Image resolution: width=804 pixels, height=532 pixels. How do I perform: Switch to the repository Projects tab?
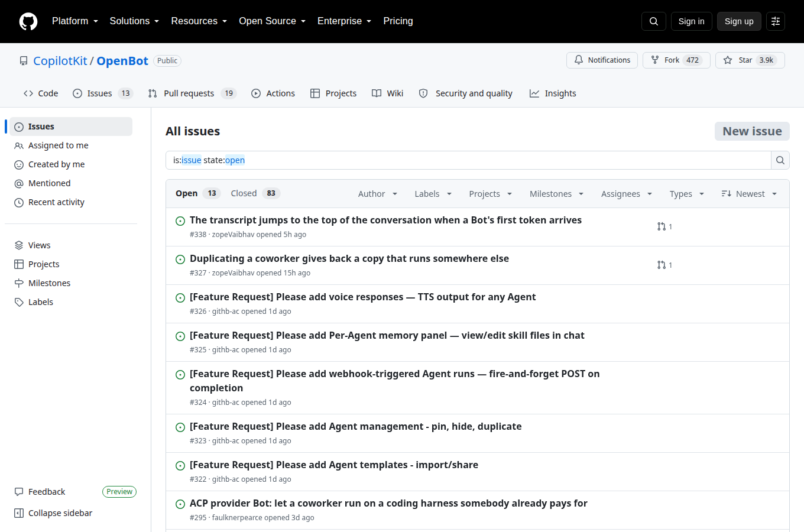[x=333, y=93]
